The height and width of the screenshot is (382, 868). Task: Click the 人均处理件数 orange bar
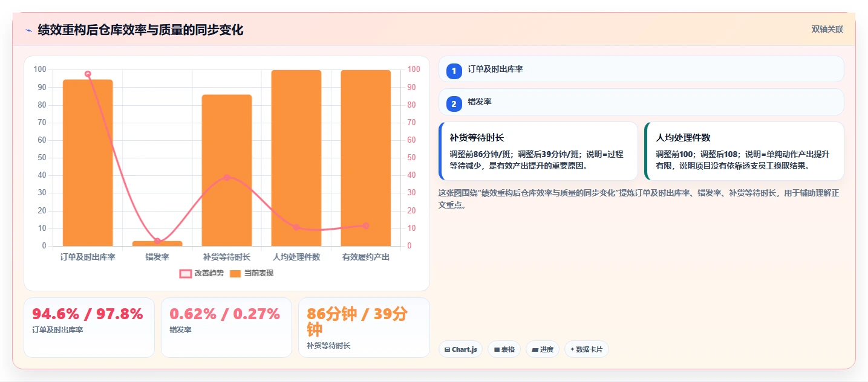pos(296,158)
